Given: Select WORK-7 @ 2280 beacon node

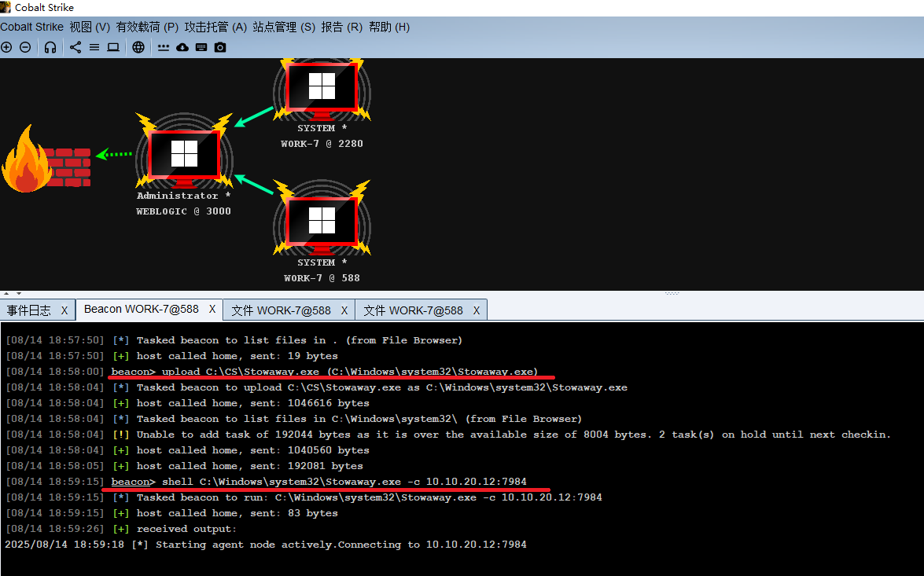Looking at the screenshot, I should (x=322, y=89).
